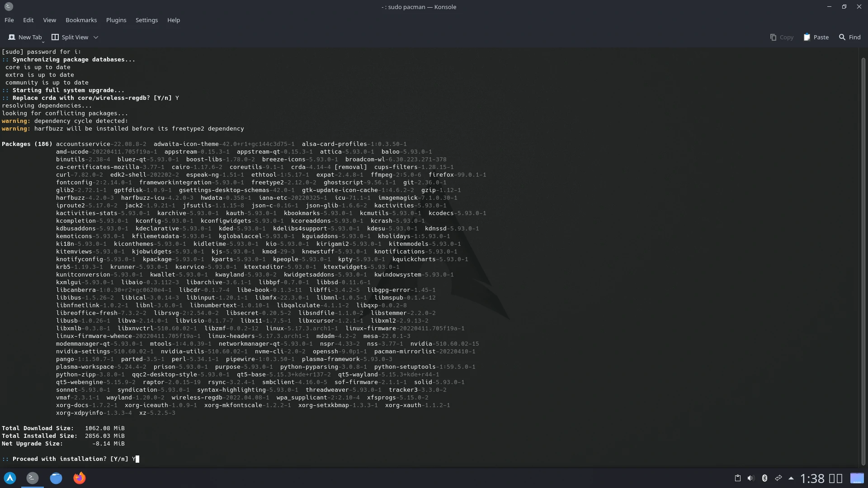Open a New Tab in Konsole
This screenshot has width=868, height=488.
(x=25, y=37)
